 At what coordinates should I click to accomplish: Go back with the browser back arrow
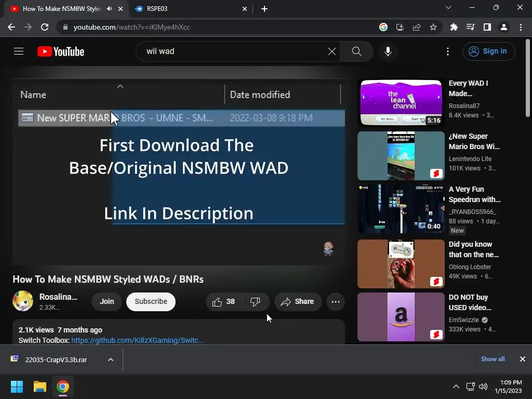click(x=11, y=27)
